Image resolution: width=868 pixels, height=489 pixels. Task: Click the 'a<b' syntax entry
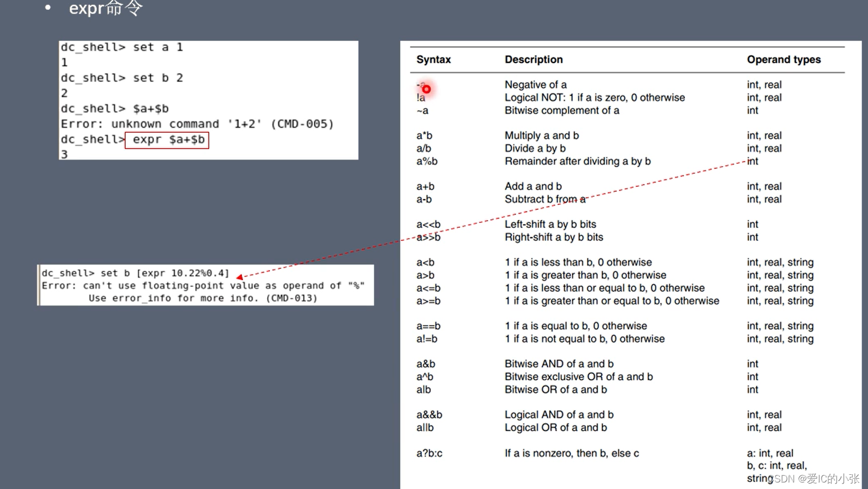(425, 263)
